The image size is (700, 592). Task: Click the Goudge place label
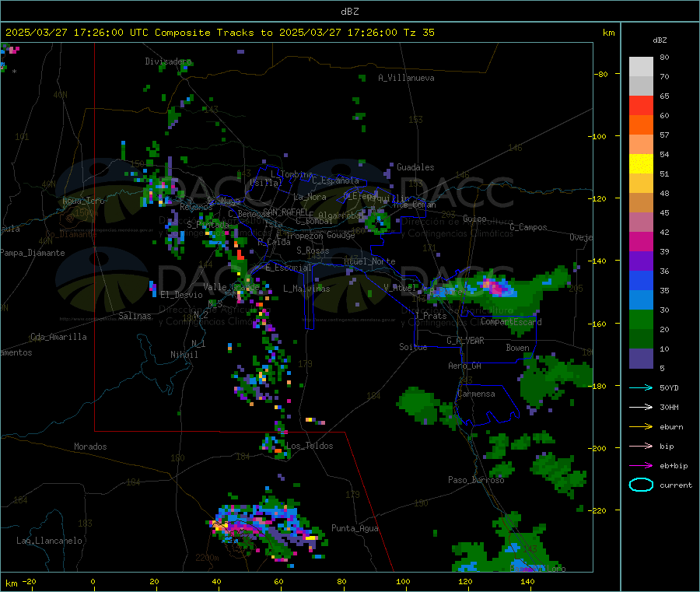click(x=341, y=235)
